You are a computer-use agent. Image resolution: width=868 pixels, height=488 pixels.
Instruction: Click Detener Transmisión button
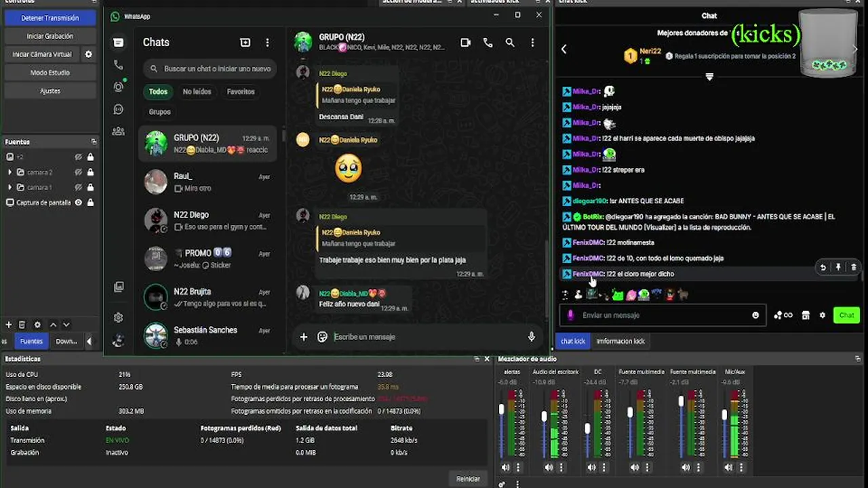point(50,18)
